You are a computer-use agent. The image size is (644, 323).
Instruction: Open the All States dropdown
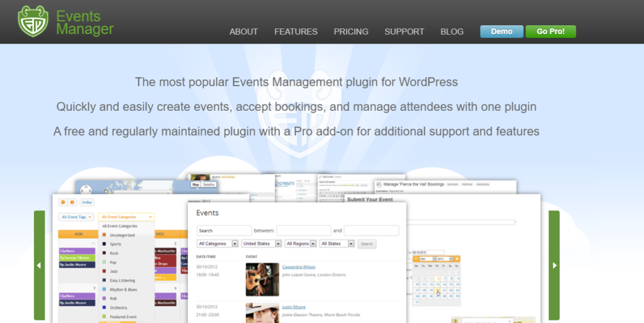tap(337, 244)
